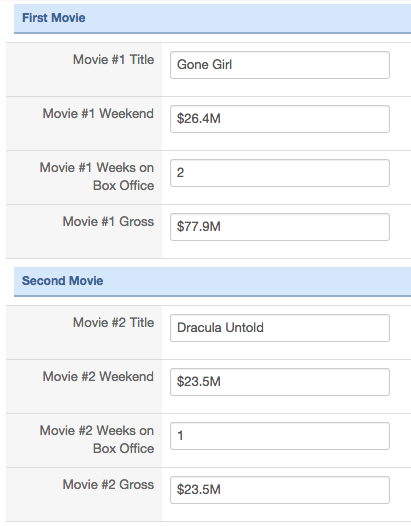This screenshot has width=411, height=526.
Task: Select the Movie #1 Weekend field
Action: pyautogui.click(x=280, y=119)
